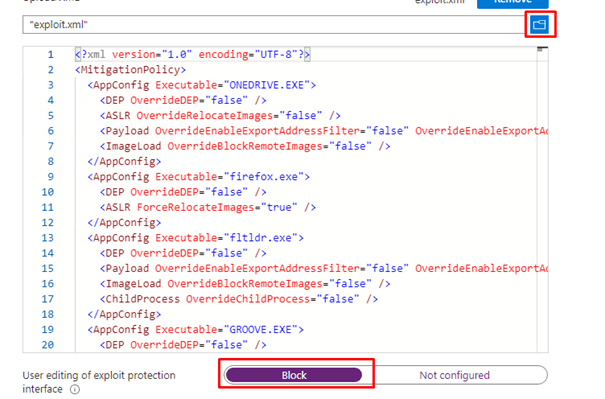Click line number 13 in gutter
Viewport: 605px width, 399px height.
click(47, 238)
